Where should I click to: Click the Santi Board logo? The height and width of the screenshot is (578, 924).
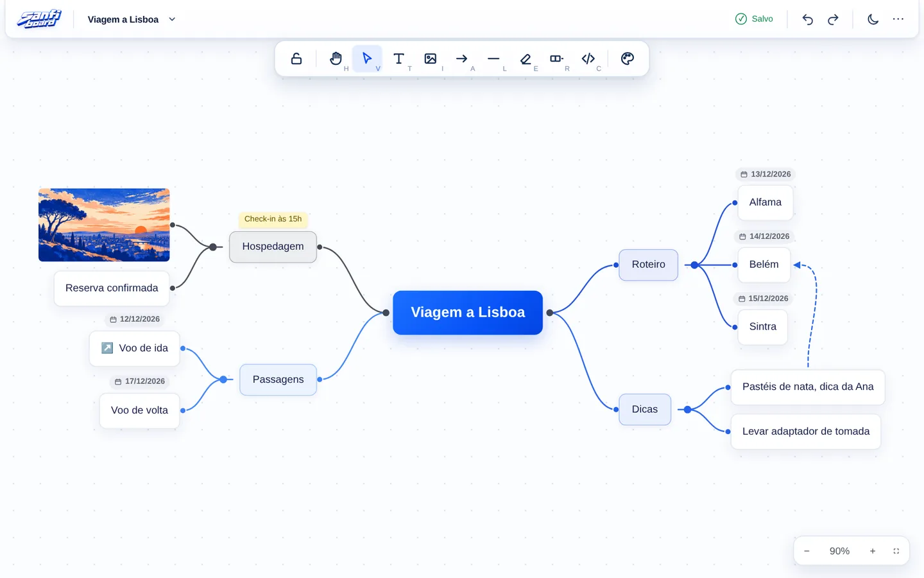click(39, 19)
